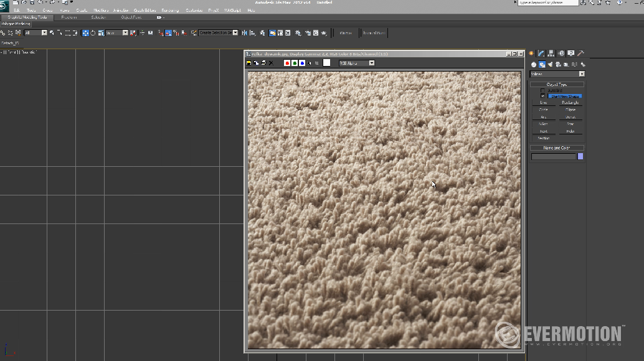Screen dimensions: 644x361
Task: Uncheck the Start New Shape checkbox
Action: pyautogui.click(x=542, y=96)
